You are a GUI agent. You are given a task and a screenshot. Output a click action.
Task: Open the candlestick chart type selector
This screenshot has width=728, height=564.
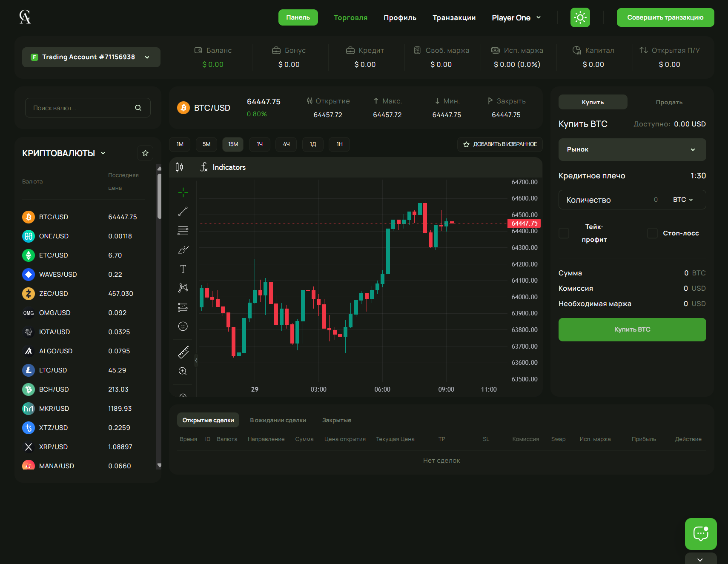(179, 167)
